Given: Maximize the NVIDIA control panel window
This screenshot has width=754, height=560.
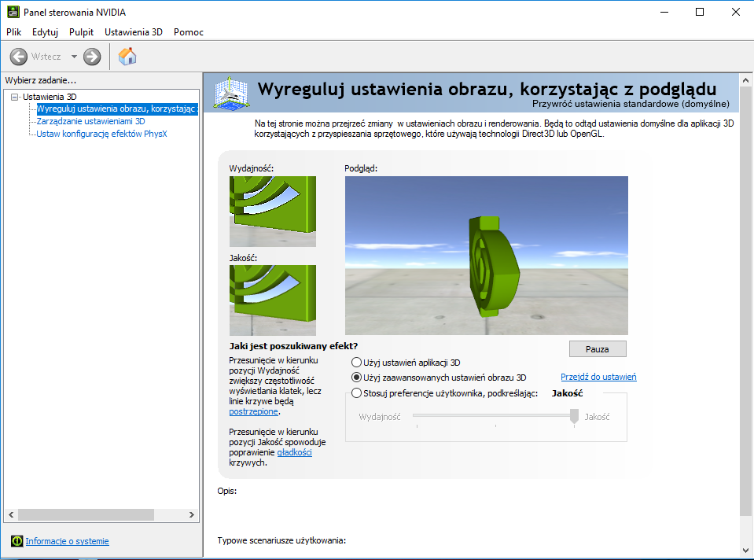Looking at the screenshot, I should tap(700, 12).
